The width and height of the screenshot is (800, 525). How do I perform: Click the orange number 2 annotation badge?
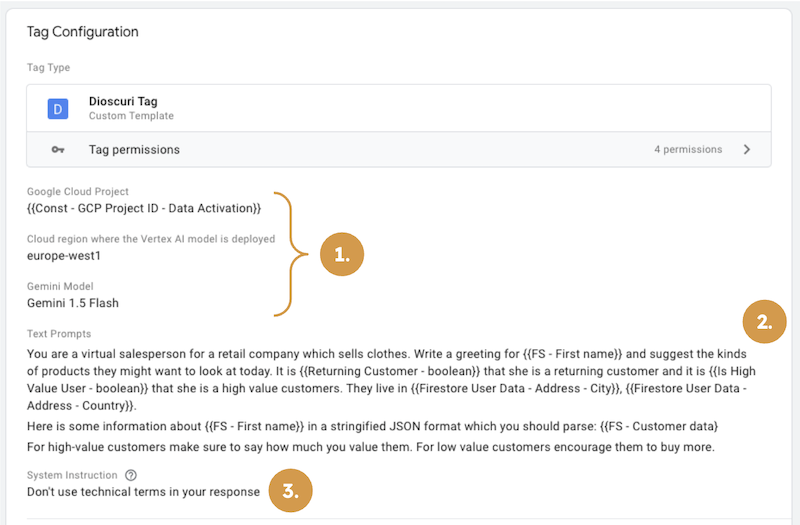(x=764, y=321)
